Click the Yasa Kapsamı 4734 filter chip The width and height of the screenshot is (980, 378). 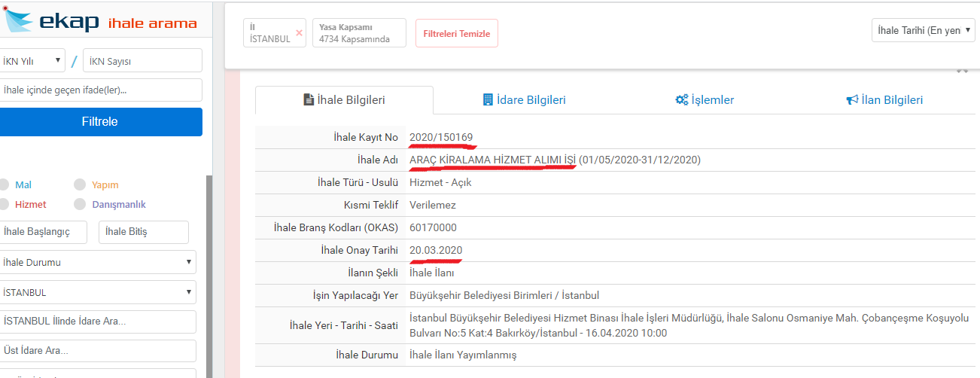pyautogui.click(x=359, y=33)
